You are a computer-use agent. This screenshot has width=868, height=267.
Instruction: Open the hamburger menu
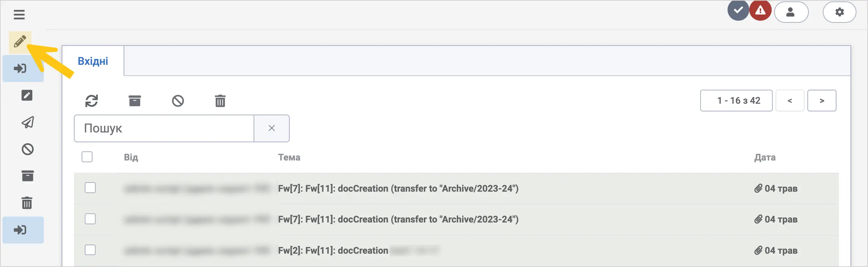coord(19,15)
